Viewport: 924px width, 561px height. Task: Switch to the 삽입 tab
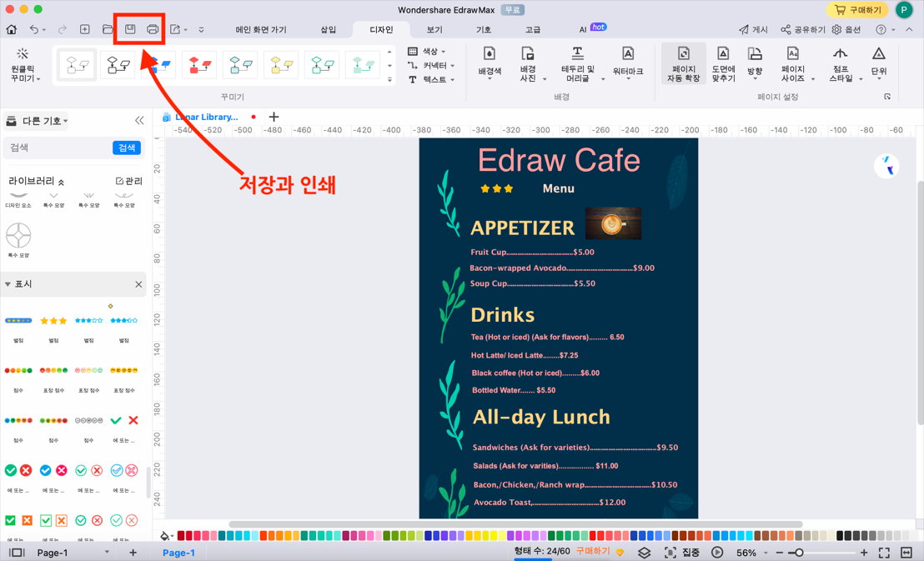point(328,29)
